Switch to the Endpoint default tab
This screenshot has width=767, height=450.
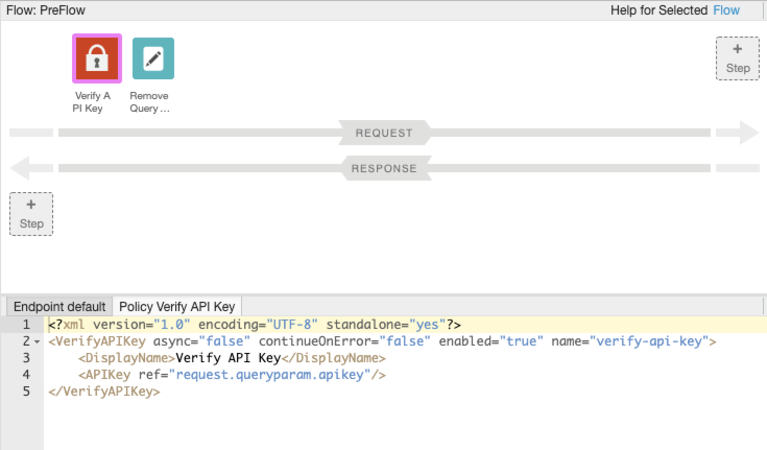(x=59, y=306)
